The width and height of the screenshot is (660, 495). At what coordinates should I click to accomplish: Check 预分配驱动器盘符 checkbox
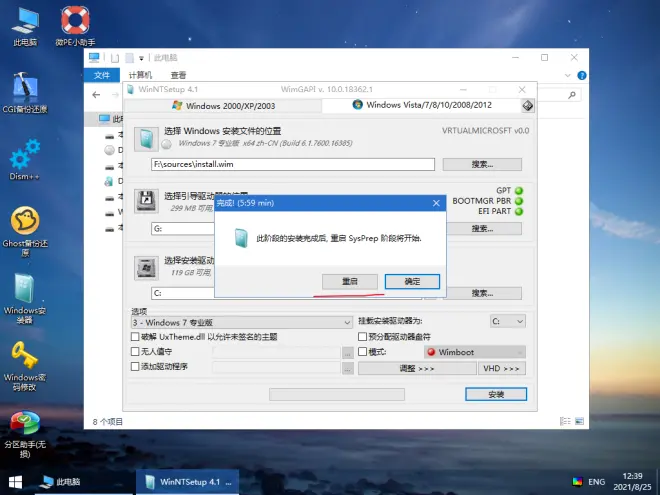tap(362, 337)
